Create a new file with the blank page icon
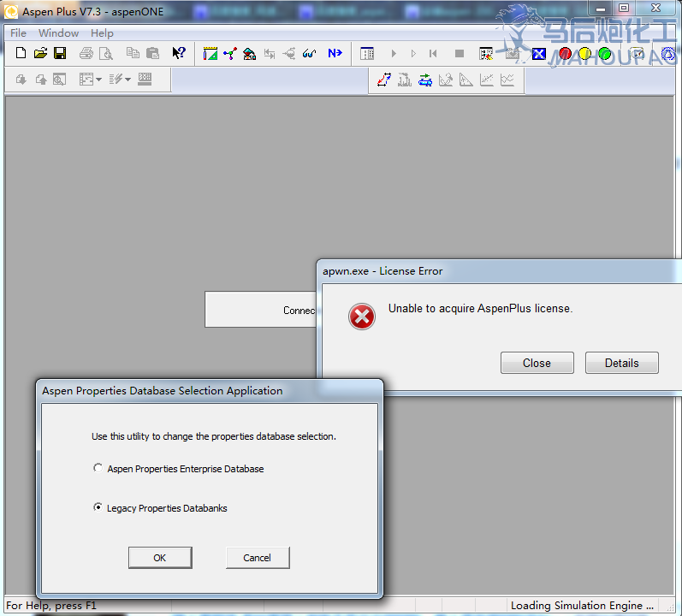The height and width of the screenshot is (616, 682). (21, 53)
